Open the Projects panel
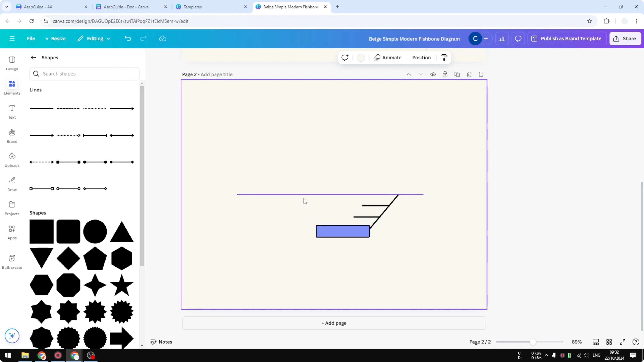This screenshot has width=644, height=362. click(12, 208)
